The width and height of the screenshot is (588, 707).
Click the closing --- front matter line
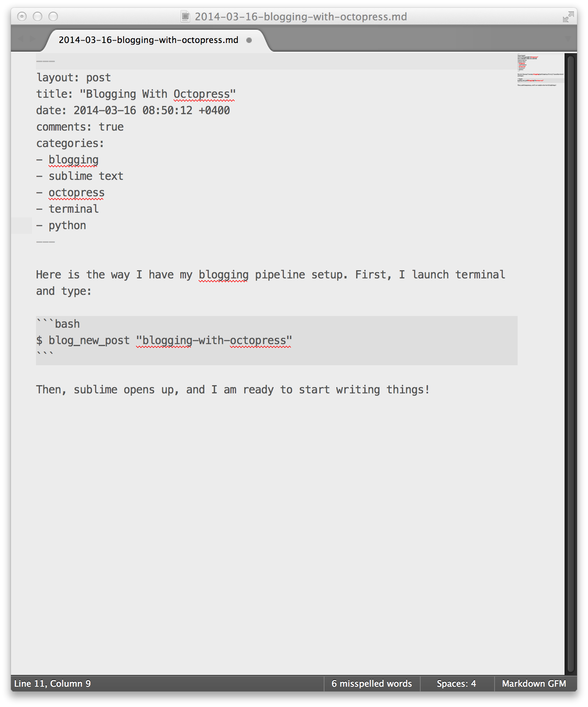tap(45, 242)
